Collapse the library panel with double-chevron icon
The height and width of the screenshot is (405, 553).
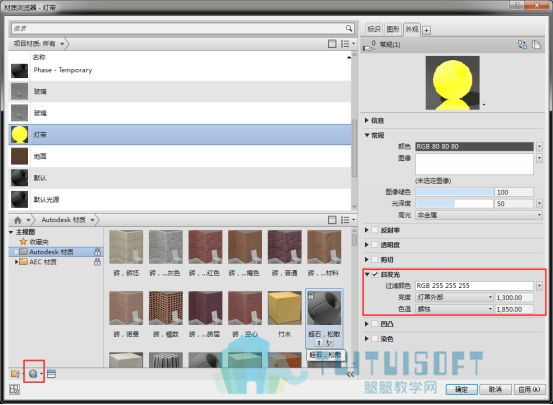click(350, 374)
